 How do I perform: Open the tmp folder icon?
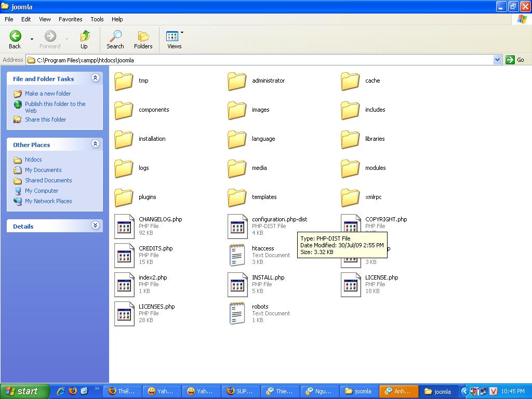(x=124, y=81)
